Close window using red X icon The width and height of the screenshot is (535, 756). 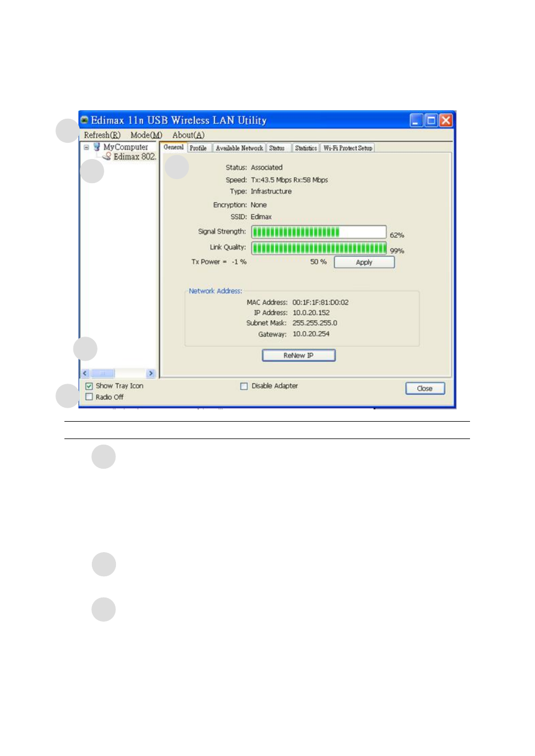(x=446, y=120)
